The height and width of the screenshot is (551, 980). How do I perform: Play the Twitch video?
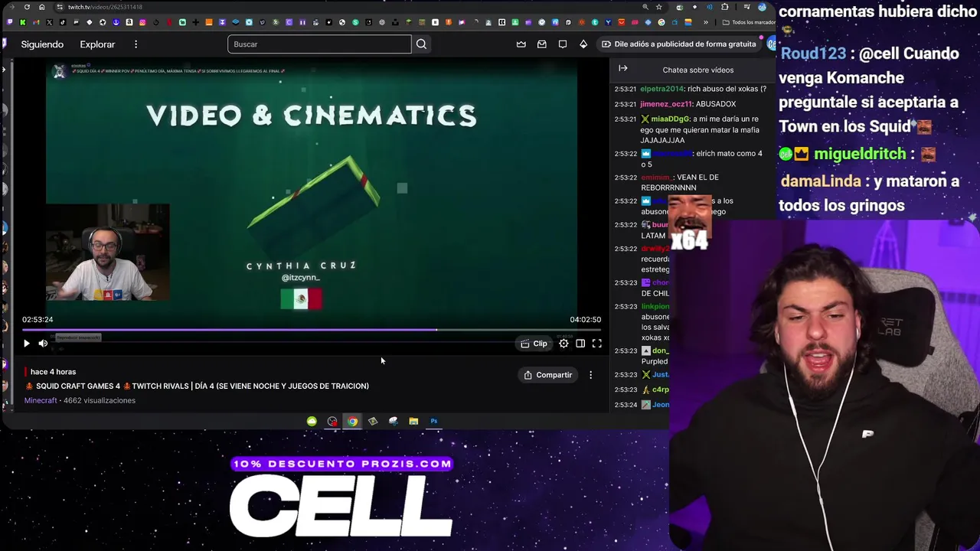pyautogui.click(x=26, y=344)
